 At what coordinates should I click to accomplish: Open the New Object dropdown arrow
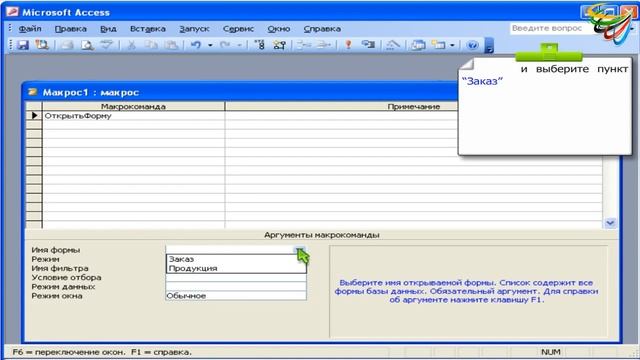(452, 45)
